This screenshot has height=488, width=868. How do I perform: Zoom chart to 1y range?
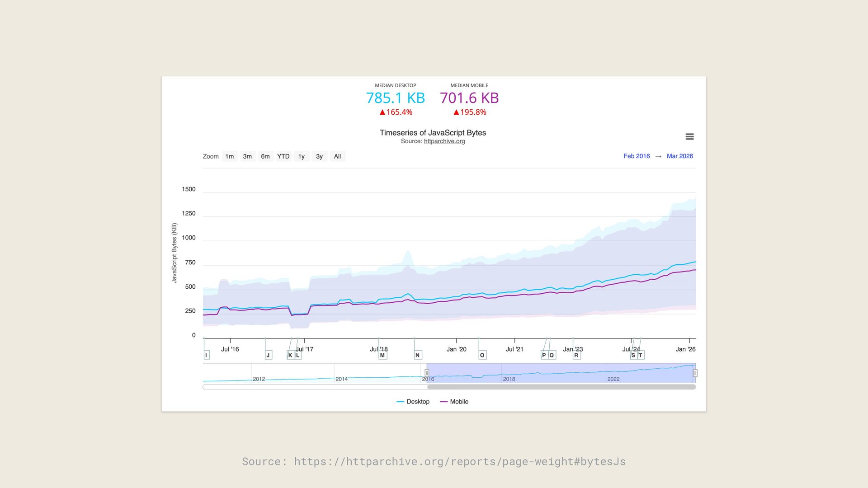(302, 156)
